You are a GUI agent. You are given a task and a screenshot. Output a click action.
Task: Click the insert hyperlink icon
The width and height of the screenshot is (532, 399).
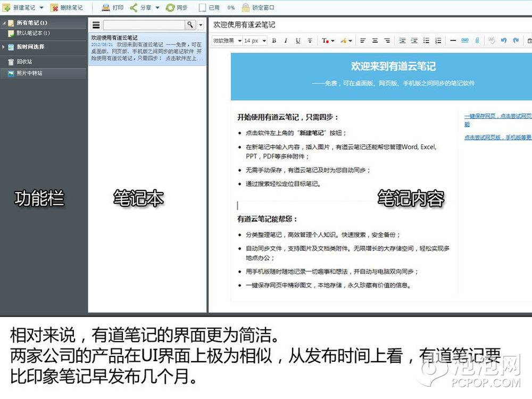(465, 41)
